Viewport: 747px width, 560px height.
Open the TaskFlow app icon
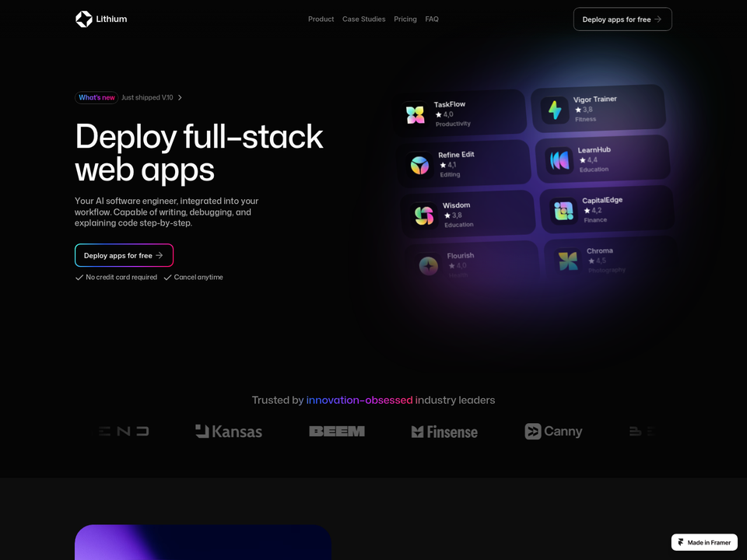(415, 115)
